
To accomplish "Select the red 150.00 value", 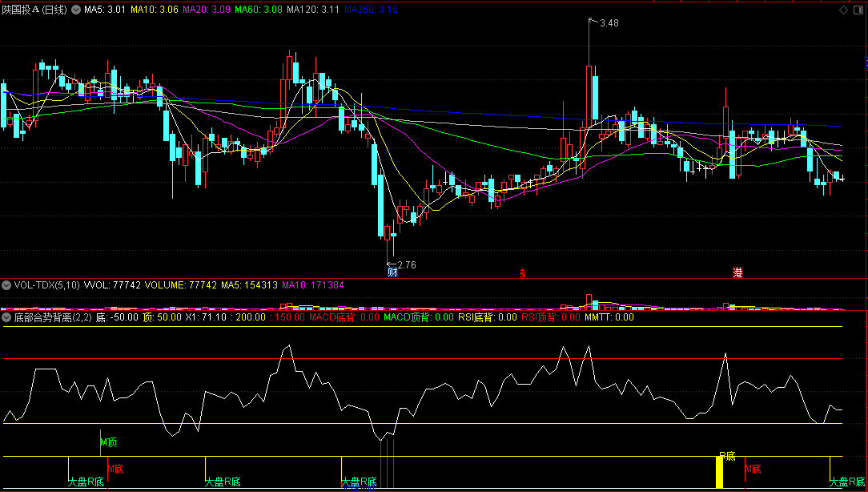I will click(x=287, y=317).
